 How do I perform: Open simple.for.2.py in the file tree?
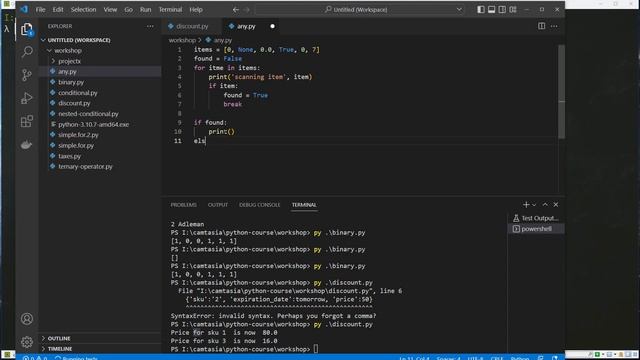click(x=100, y=135)
